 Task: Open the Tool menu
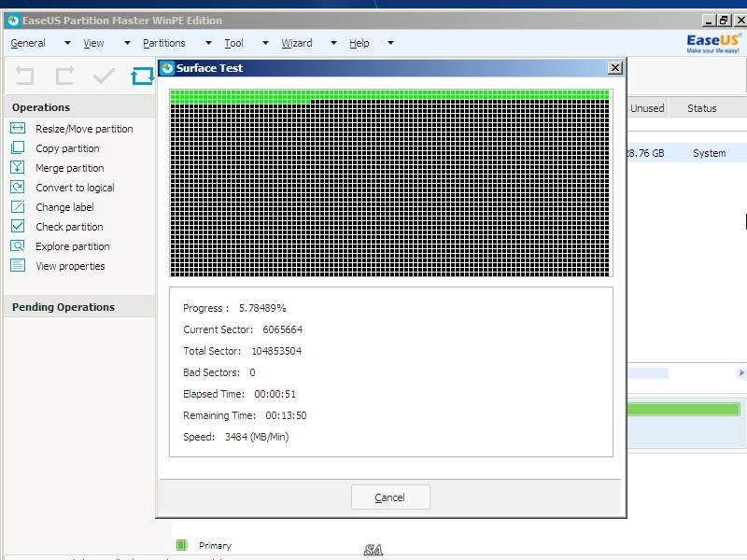coord(234,43)
